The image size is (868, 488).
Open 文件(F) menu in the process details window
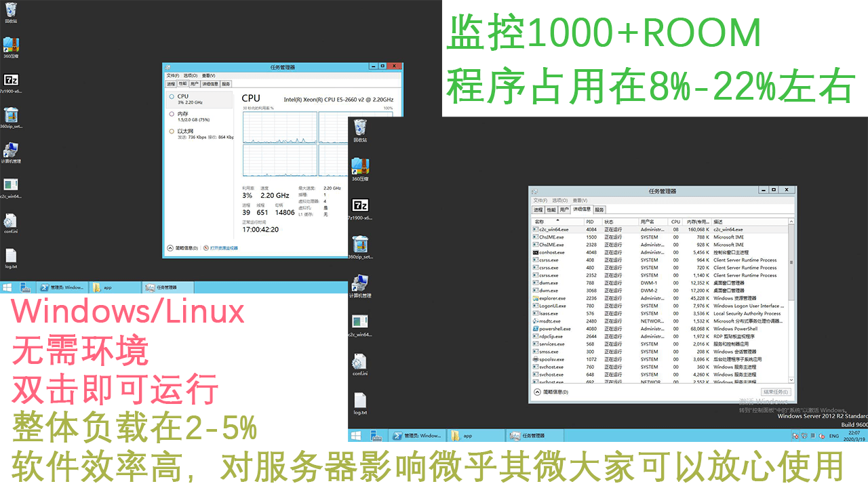coord(540,201)
